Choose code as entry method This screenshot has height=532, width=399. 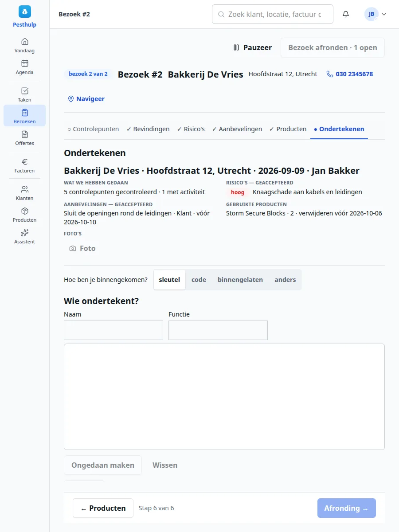point(199,280)
